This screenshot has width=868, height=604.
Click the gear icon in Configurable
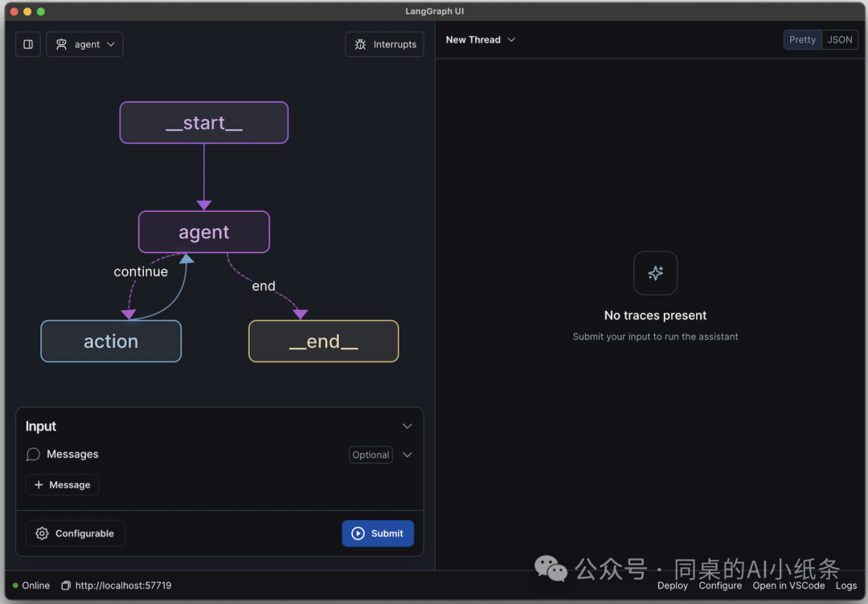[x=42, y=533]
